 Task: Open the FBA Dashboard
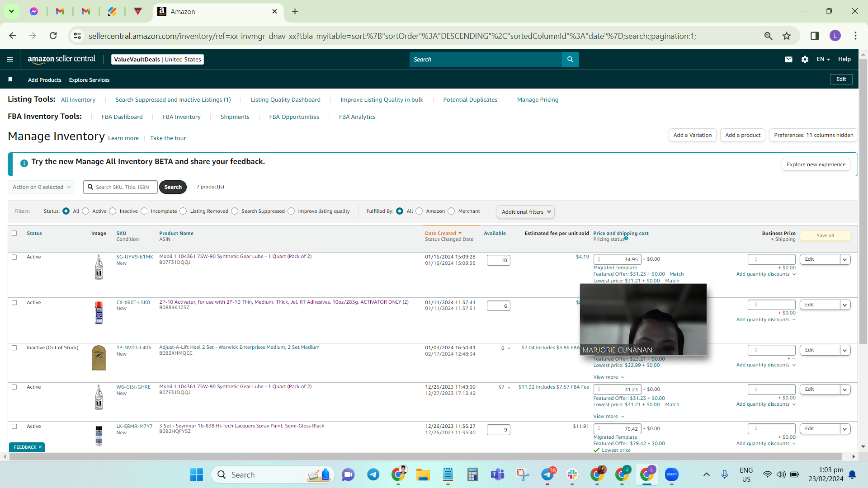pyautogui.click(x=122, y=117)
